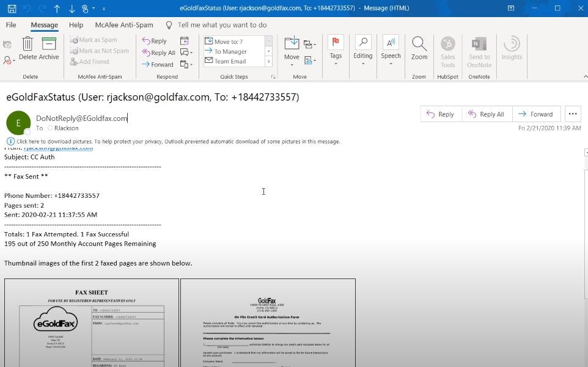
Task: Open the Junk dropdown in Delete group
Action: click(9, 60)
